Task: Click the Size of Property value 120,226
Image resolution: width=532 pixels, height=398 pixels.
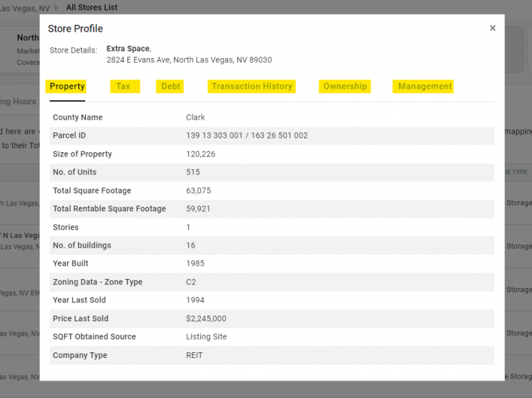Action: click(x=200, y=154)
